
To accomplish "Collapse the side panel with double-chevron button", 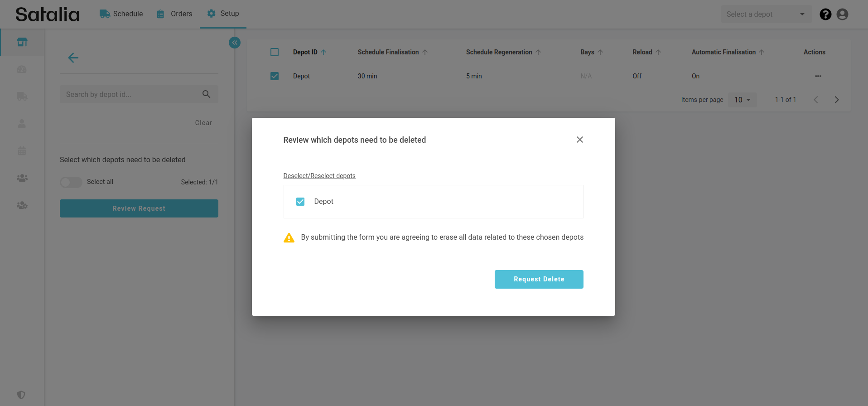I will coord(235,43).
